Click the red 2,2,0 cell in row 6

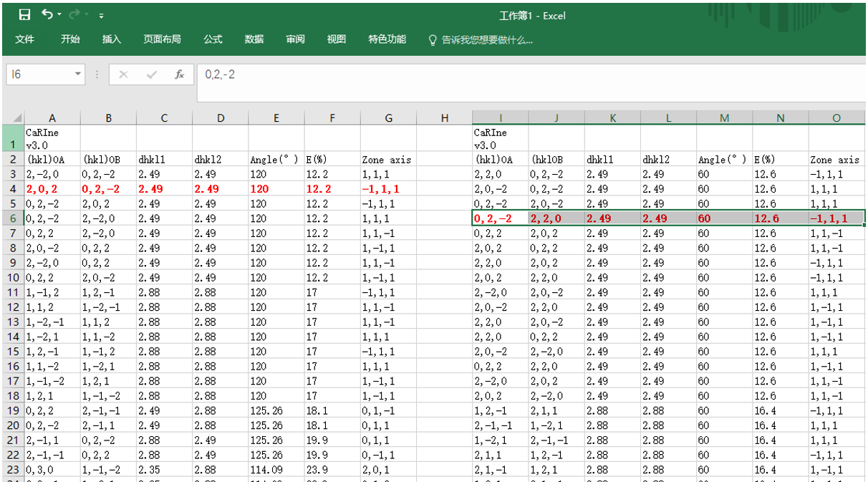[556, 218]
